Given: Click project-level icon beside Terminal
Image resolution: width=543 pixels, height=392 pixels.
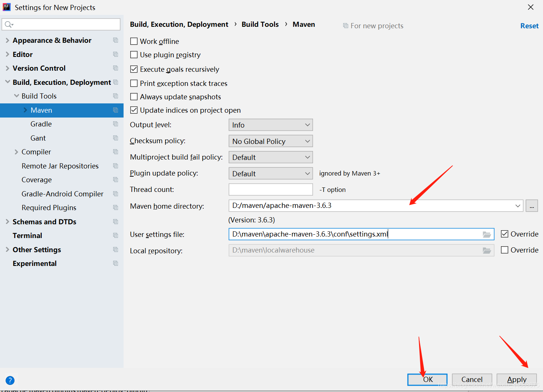Looking at the screenshot, I should tap(116, 235).
